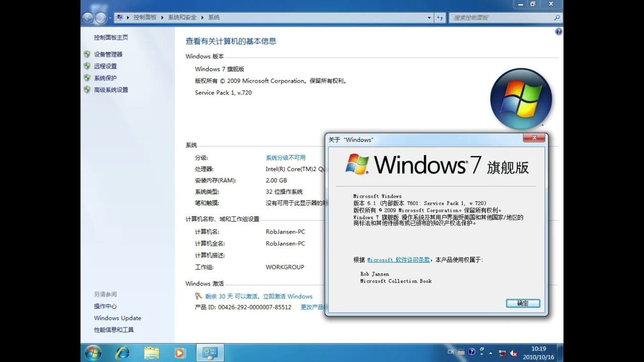Open 性能信息和工具 link

point(114,330)
